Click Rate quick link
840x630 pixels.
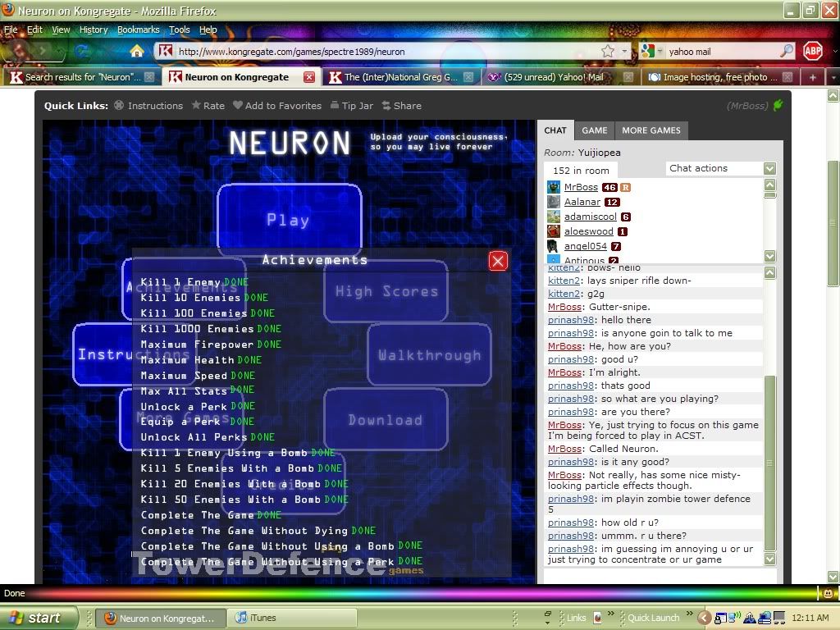(x=208, y=106)
